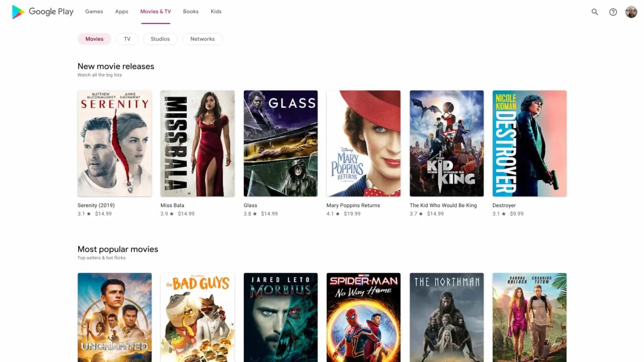Choose the Networks filter chip
Screen dimensions: 644x362
point(202,39)
